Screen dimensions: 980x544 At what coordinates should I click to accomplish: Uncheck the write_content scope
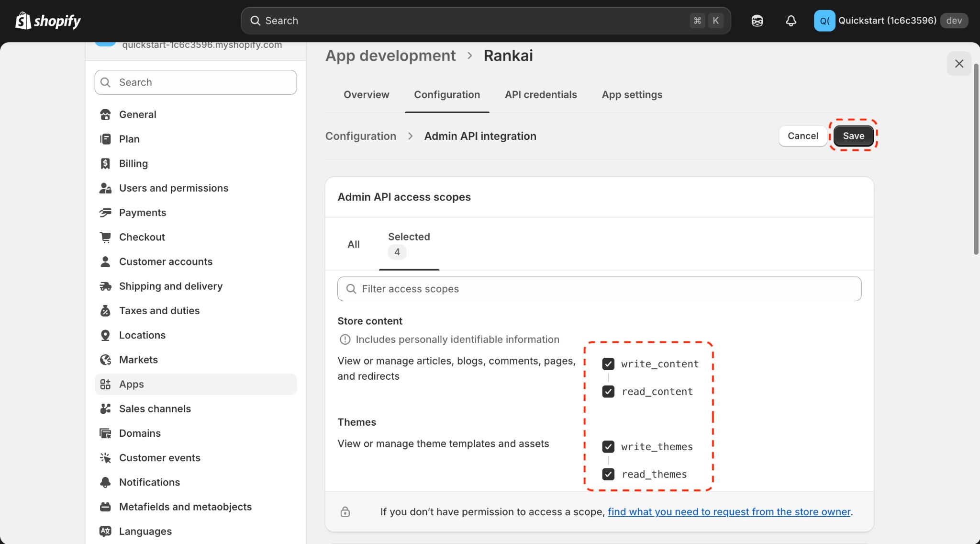(608, 363)
